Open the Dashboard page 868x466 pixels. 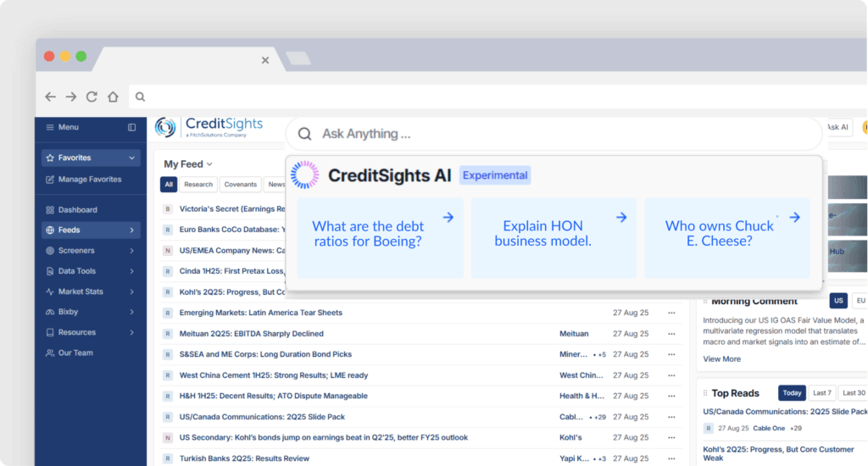pos(72,210)
